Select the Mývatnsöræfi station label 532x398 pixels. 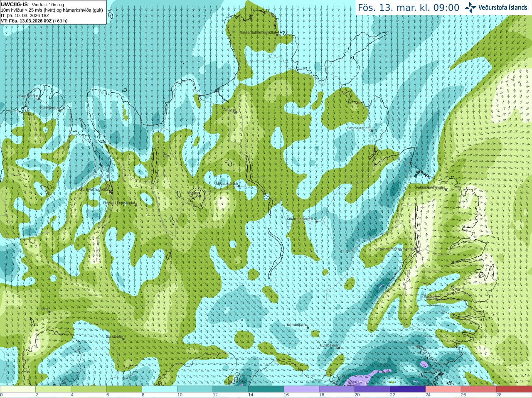point(227,184)
